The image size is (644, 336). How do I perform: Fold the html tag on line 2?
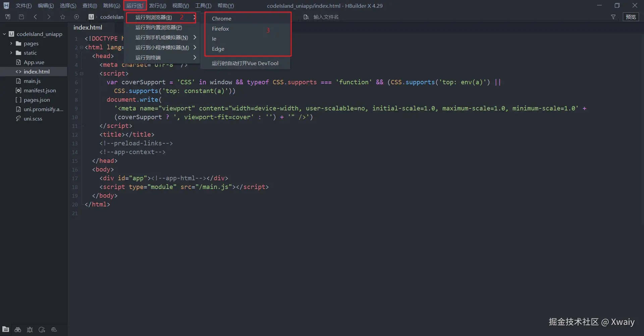pos(82,47)
